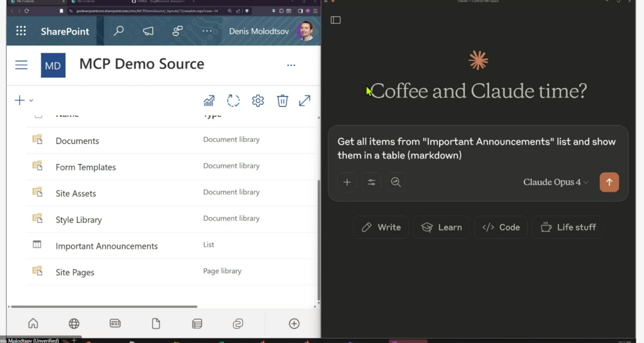Open the site usage chart icon
Viewport: 644px width, 343px height.
pyautogui.click(x=209, y=101)
